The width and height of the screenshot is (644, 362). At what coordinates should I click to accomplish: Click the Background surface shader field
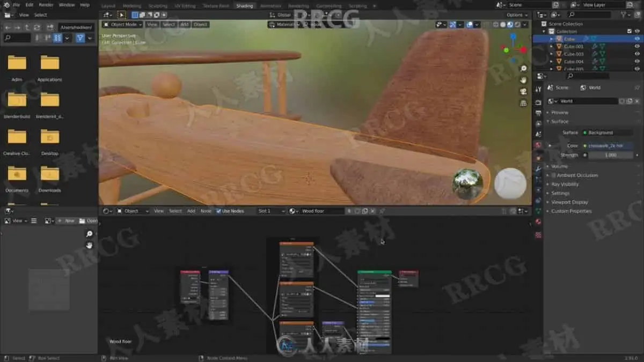609,132
